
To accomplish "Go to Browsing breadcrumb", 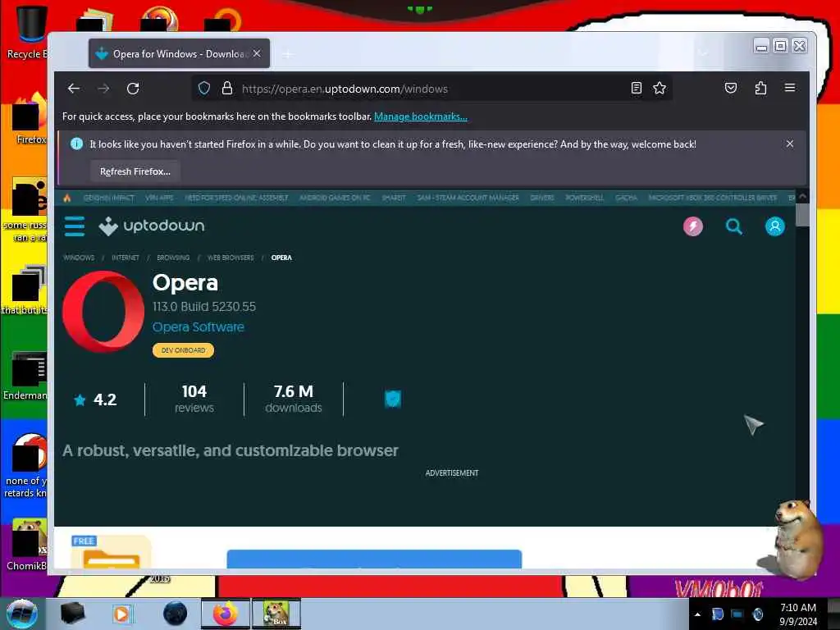I will [x=173, y=258].
